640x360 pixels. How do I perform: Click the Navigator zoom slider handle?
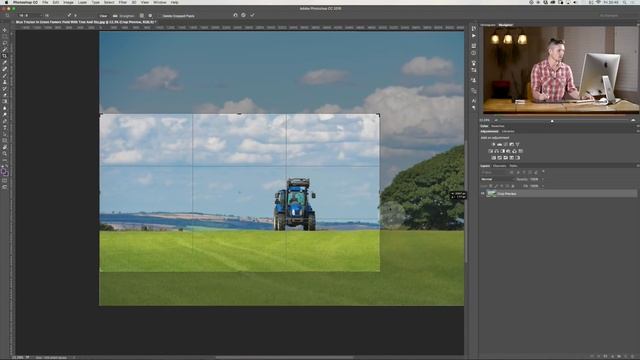(x=552, y=121)
